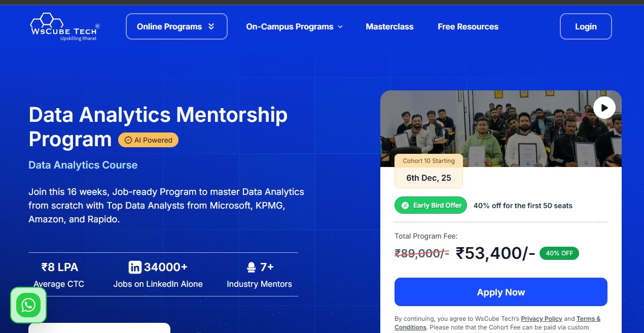This screenshot has height=333, width=644.
Task: Click the 40% OFF green tag
Action: point(559,253)
